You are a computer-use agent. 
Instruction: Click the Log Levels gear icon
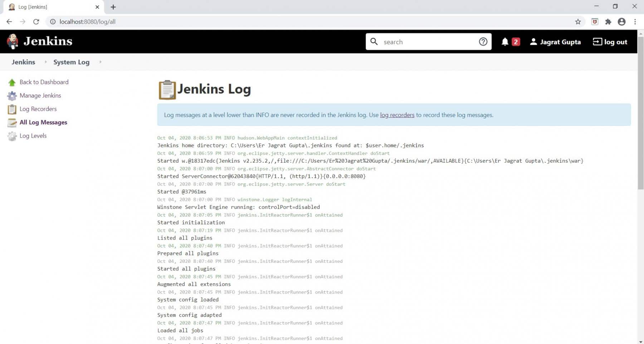coord(12,136)
